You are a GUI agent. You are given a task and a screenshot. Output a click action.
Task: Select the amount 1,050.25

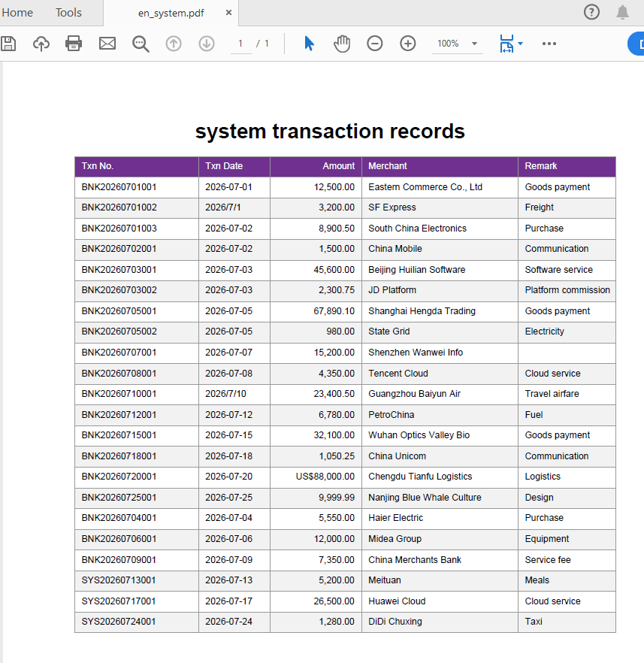coord(337,456)
